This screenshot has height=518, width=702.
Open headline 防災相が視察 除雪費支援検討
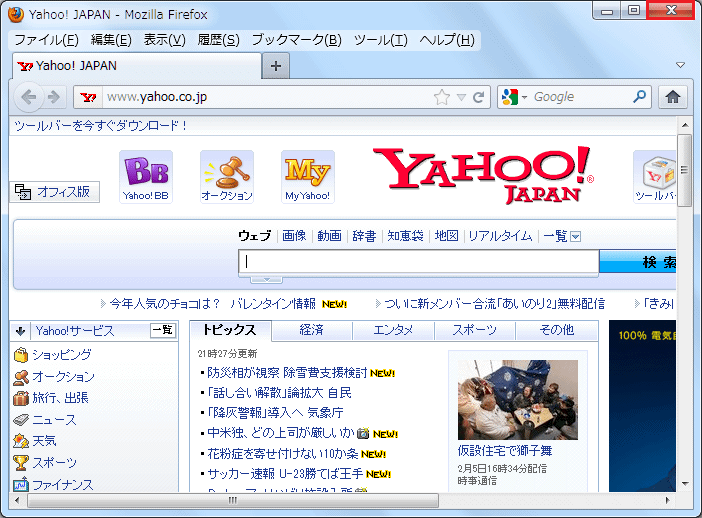[x=287, y=372]
